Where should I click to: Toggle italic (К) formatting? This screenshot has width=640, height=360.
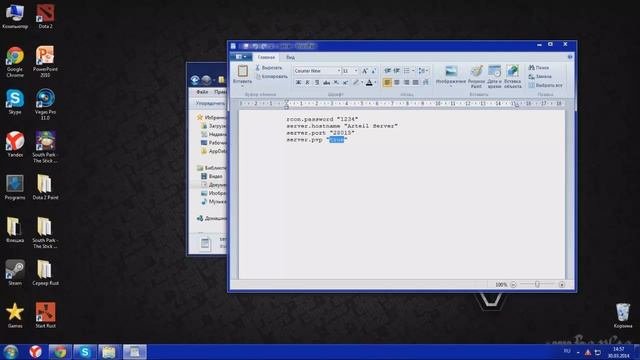[x=307, y=82]
